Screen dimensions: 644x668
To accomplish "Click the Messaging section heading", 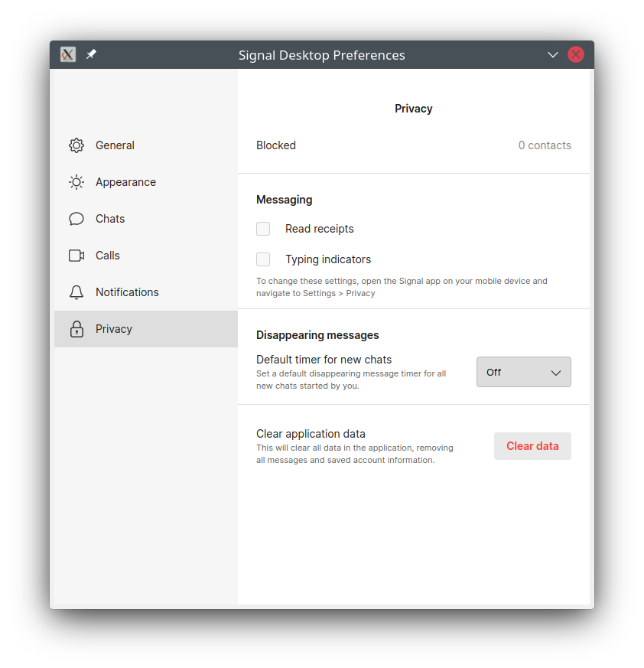I will 284,200.
